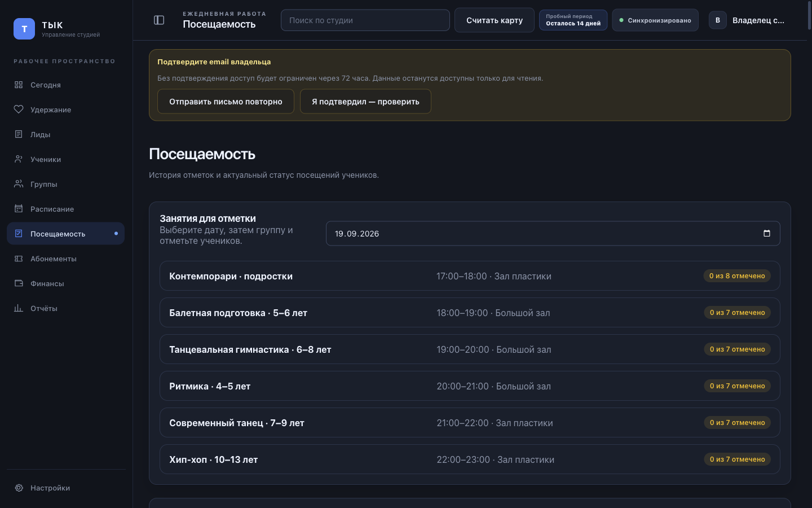Click the Группы people icon

click(19, 184)
